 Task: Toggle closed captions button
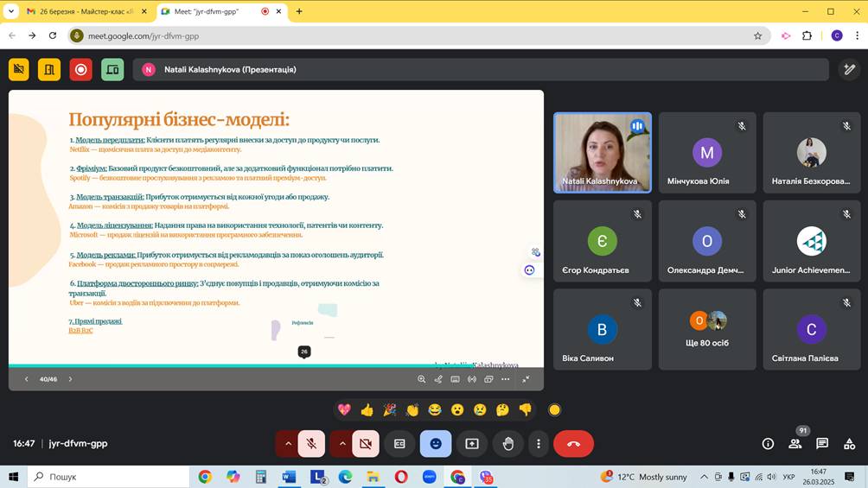(x=399, y=443)
